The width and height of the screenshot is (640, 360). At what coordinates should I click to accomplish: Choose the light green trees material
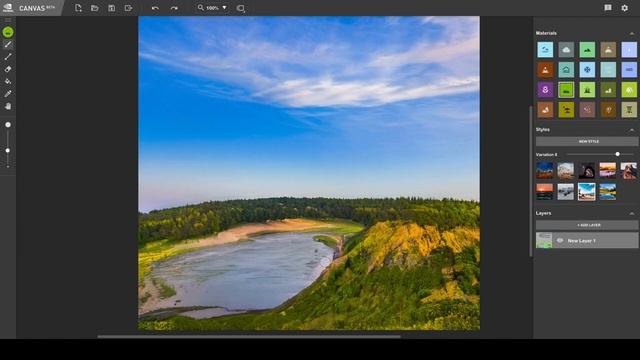587,90
